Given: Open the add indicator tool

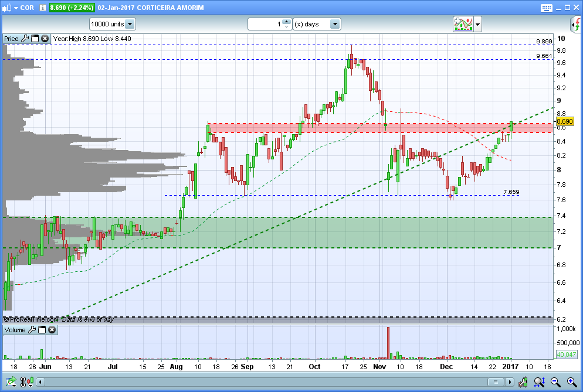Looking at the screenshot, I should (x=463, y=24).
